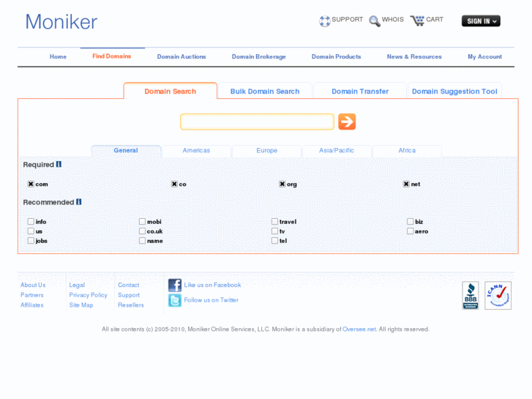Select the General TLD tab
This screenshot has height=399, width=532.
(x=126, y=151)
